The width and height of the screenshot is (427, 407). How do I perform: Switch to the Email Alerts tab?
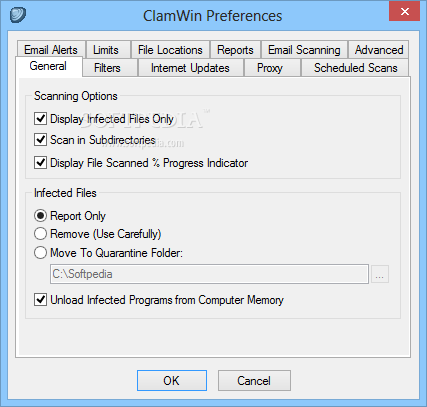coord(51,50)
